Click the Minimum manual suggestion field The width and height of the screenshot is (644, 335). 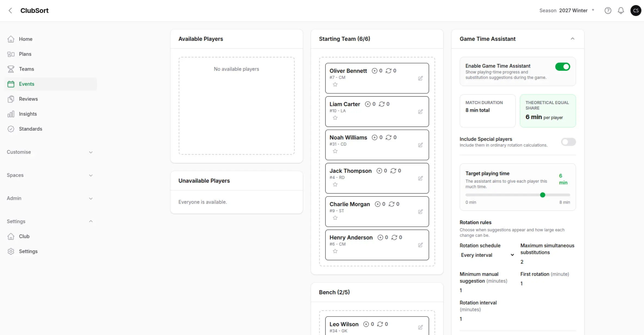[x=487, y=290]
